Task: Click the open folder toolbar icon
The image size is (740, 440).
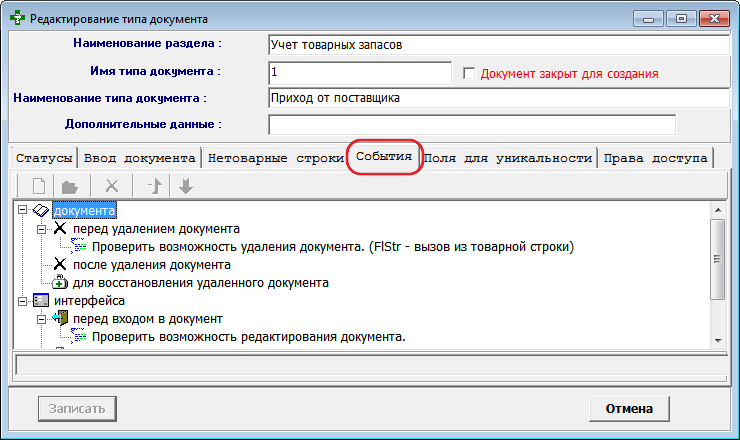Action: pos(69,187)
